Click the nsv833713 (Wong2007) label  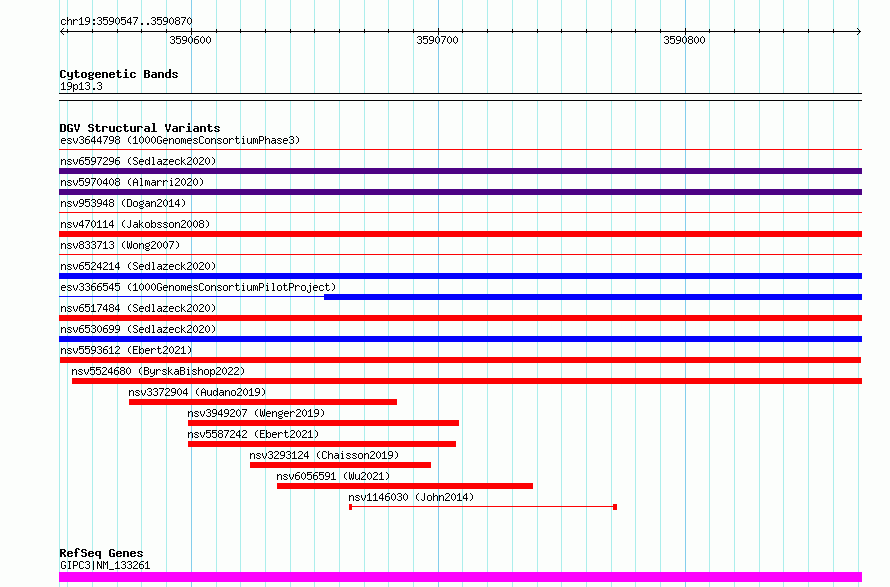(x=120, y=245)
